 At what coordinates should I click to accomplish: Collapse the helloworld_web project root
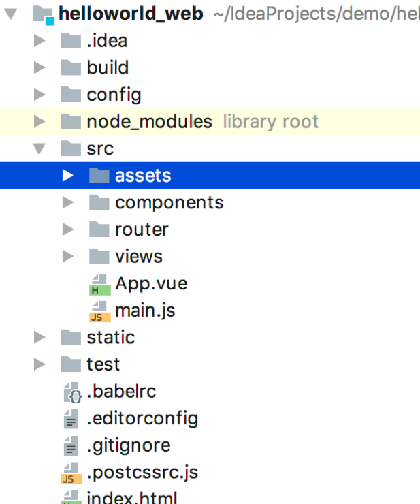[12, 14]
